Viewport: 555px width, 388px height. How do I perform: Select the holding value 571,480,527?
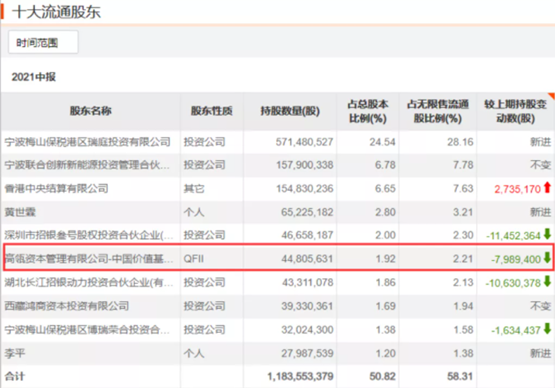coord(304,142)
